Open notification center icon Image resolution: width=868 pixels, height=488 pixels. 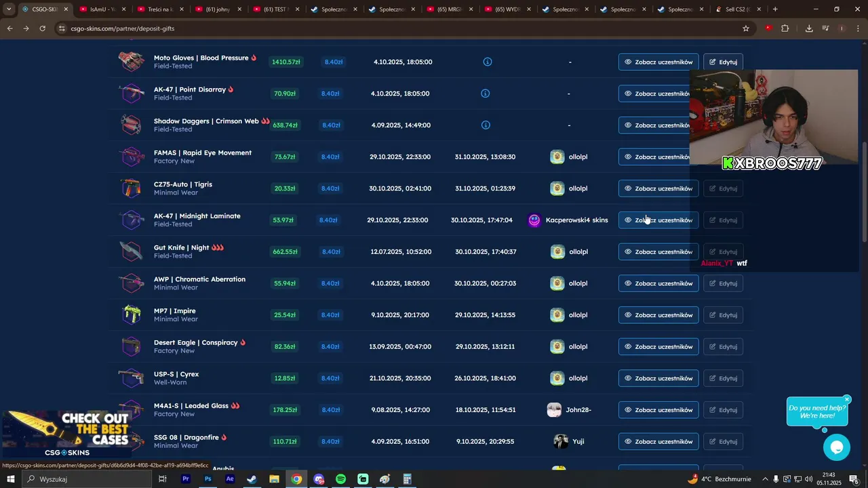click(x=854, y=479)
